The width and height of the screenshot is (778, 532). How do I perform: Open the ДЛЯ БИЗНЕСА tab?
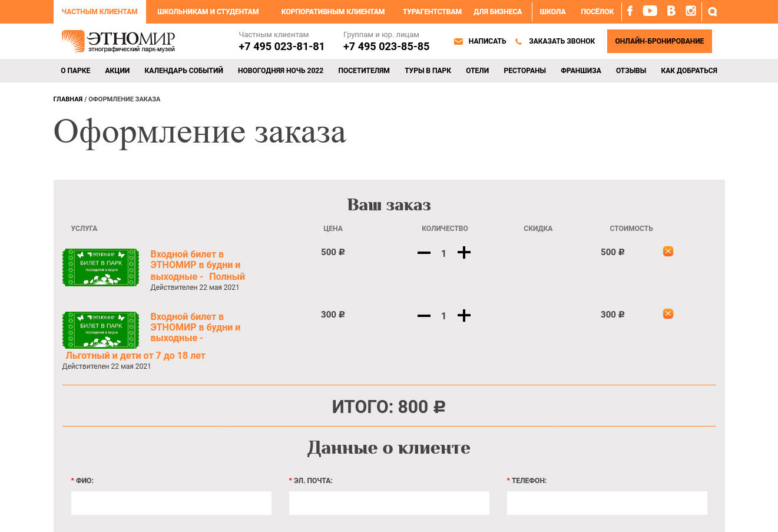[498, 12]
